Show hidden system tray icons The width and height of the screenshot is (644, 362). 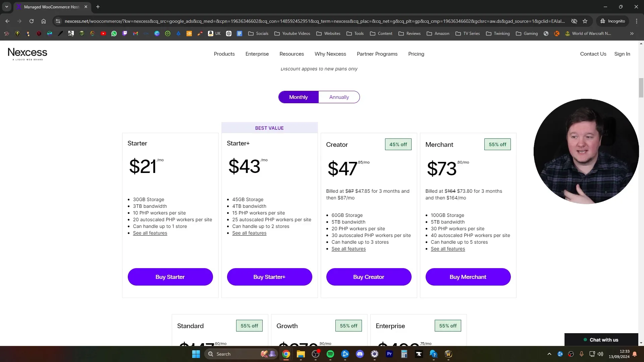click(549, 354)
